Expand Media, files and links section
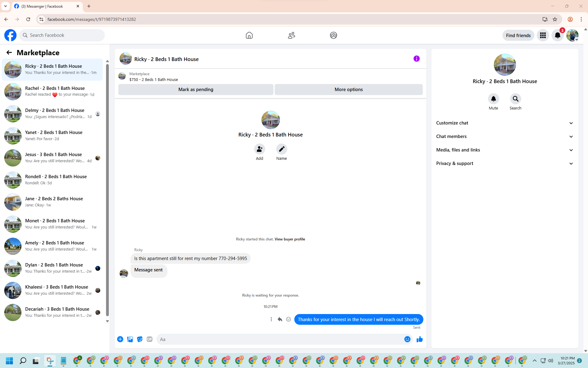Viewport: 588px width, 368px height. click(505, 150)
